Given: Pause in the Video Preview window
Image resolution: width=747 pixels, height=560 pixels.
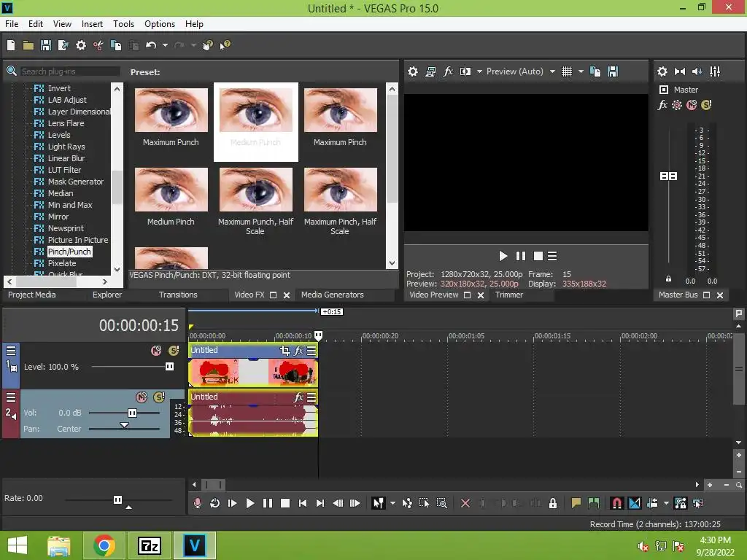Looking at the screenshot, I should (521, 256).
